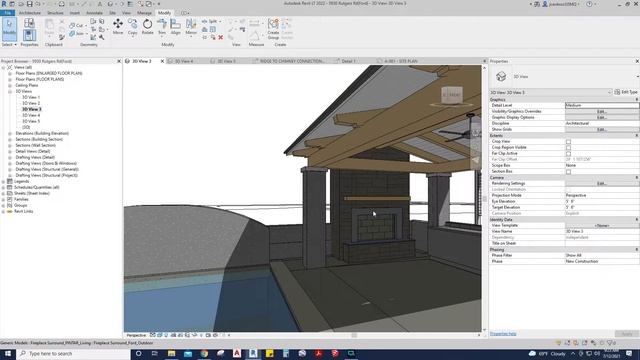Screen dimensions: 640x360
Task: Activate the Move tool
Action: (118, 26)
